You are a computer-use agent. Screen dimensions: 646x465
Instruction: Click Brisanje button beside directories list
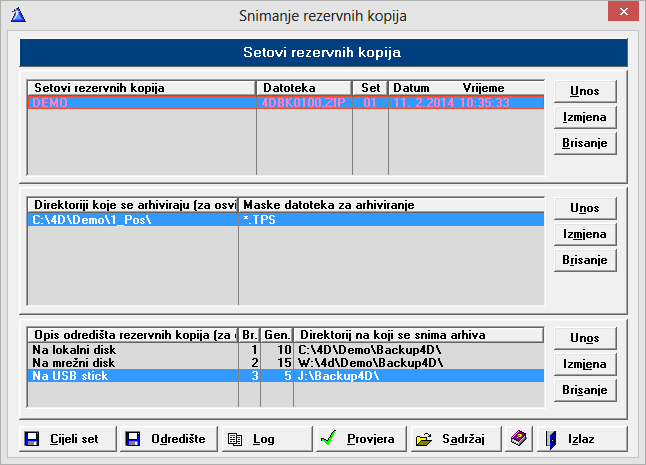point(585,260)
